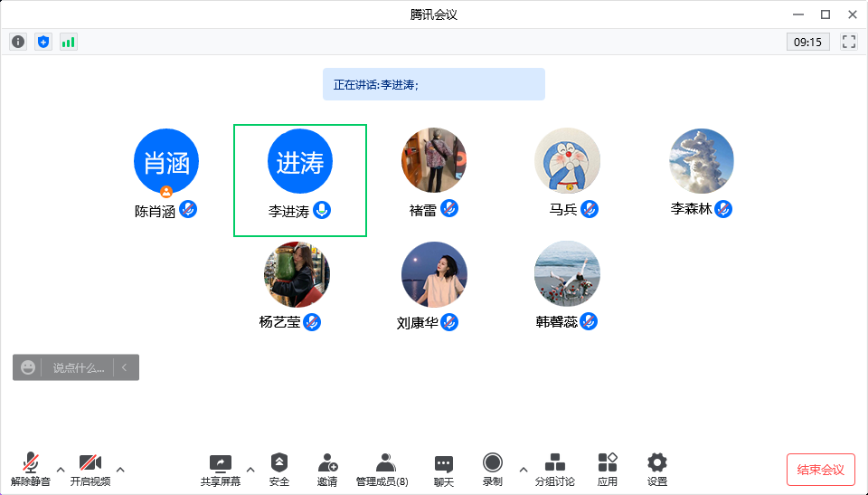Click End Meeting (结束会议) button
Screen dimensions: 868x495
click(820, 470)
